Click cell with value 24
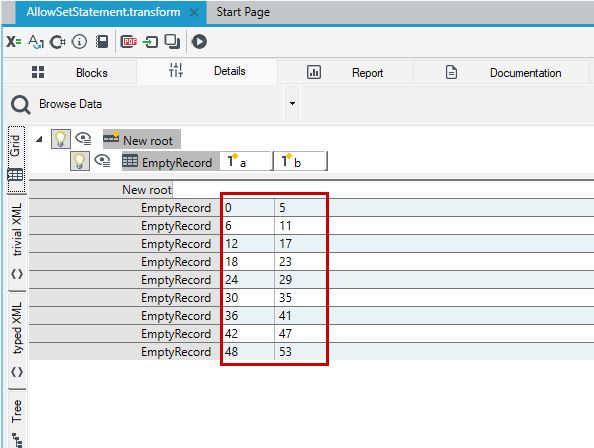 (x=248, y=279)
